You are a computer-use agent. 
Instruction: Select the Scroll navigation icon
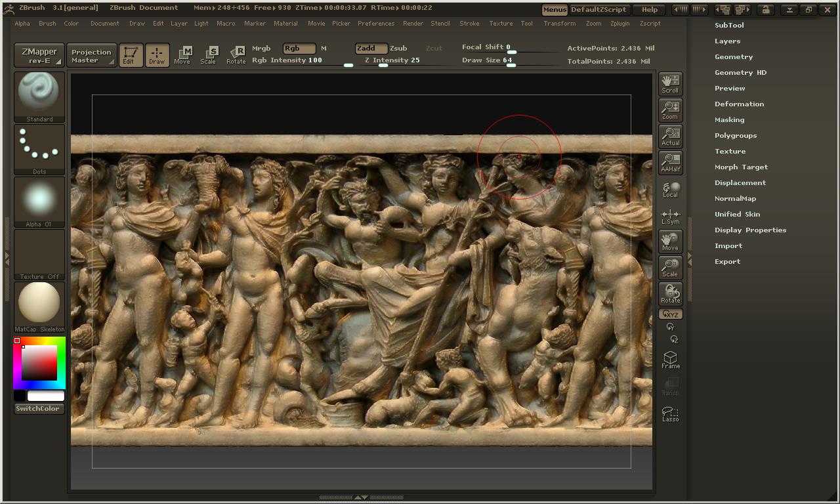pyautogui.click(x=670, y=84)
